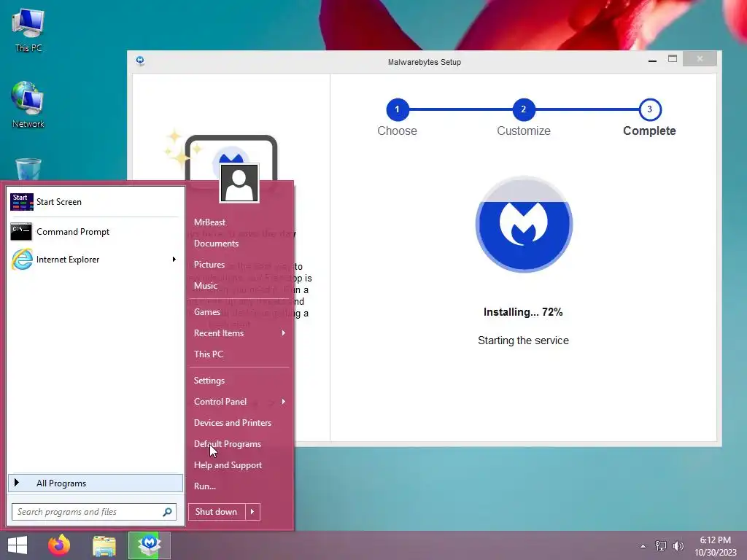Click step 1 Choose circle in setup

pos(398,109)
